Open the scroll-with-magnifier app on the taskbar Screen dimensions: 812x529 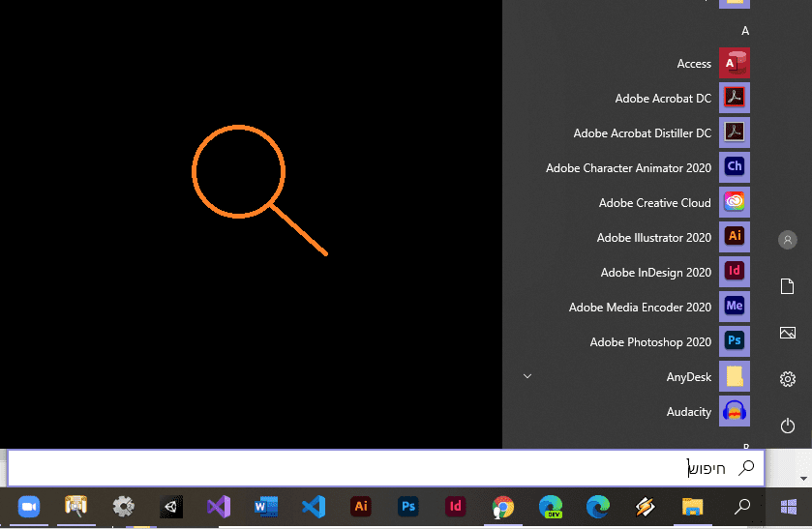[76, 506]
